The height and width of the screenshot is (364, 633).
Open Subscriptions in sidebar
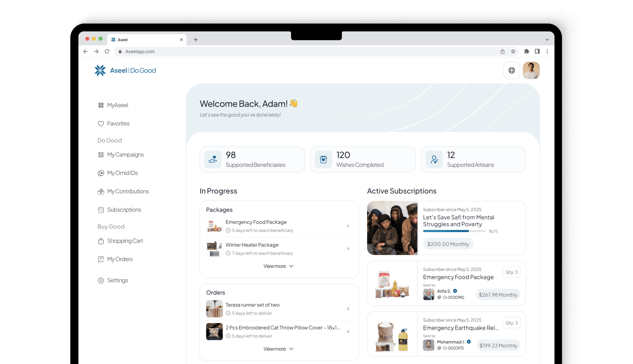pyautogui.click(x=124, y=210)
